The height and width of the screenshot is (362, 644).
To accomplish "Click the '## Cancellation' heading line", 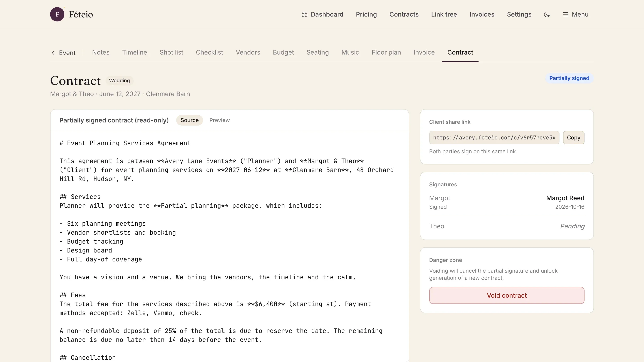I will 87,358.
